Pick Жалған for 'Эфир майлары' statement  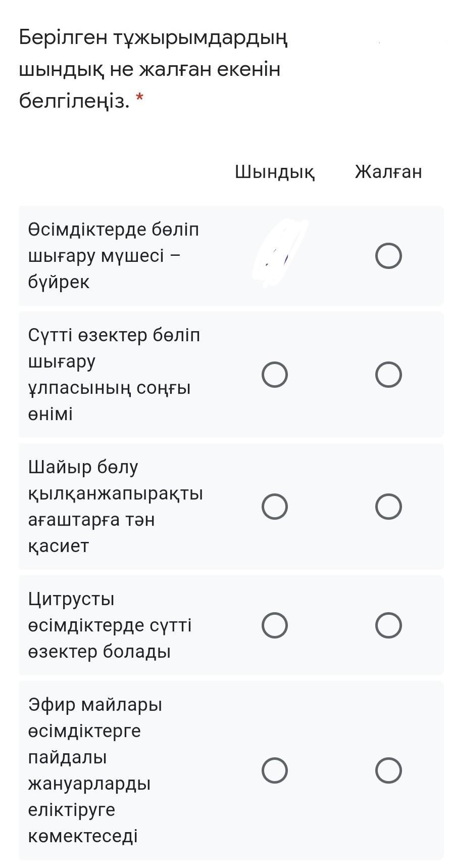pyautogui.click(x=388, y=770)
